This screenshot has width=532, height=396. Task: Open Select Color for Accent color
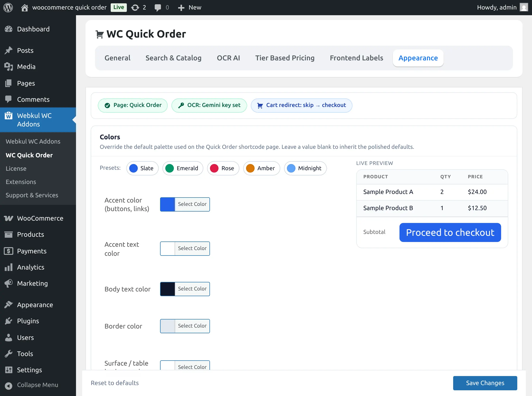click(x=192, y=204)
